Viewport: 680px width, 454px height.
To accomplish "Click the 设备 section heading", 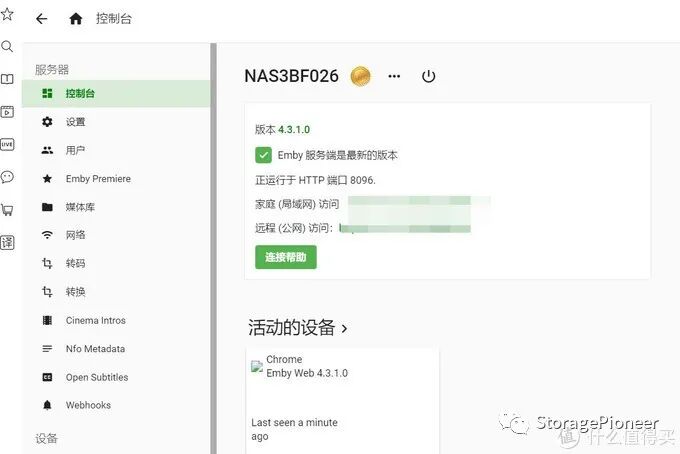I will 46,438.
